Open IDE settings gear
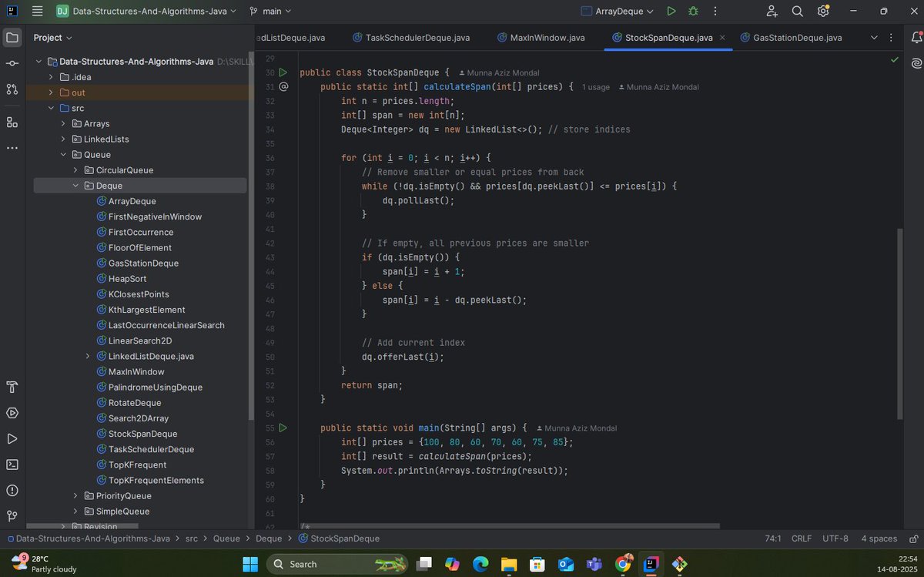The image size is (924, 577). pos(823,12)
